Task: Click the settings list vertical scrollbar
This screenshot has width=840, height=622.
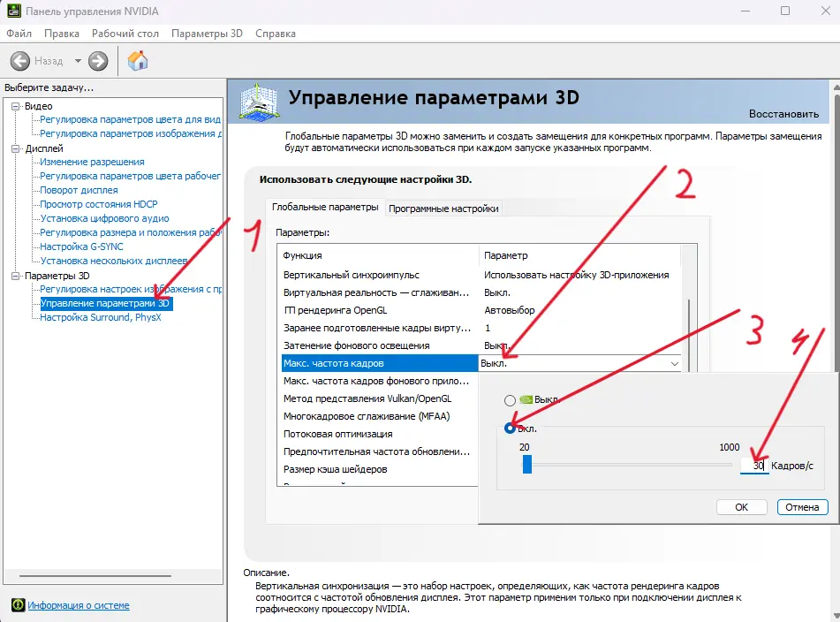Action: tap(688, 336)
